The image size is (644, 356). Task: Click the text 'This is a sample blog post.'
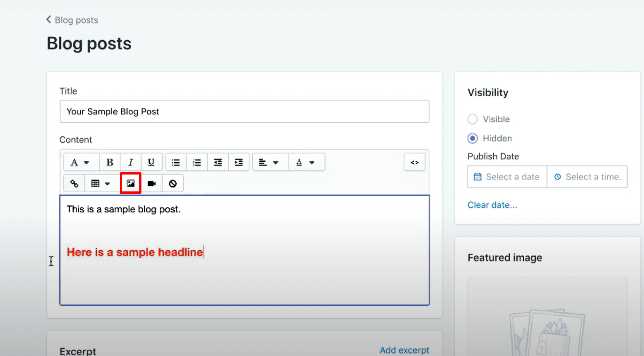tap(124, 209)
